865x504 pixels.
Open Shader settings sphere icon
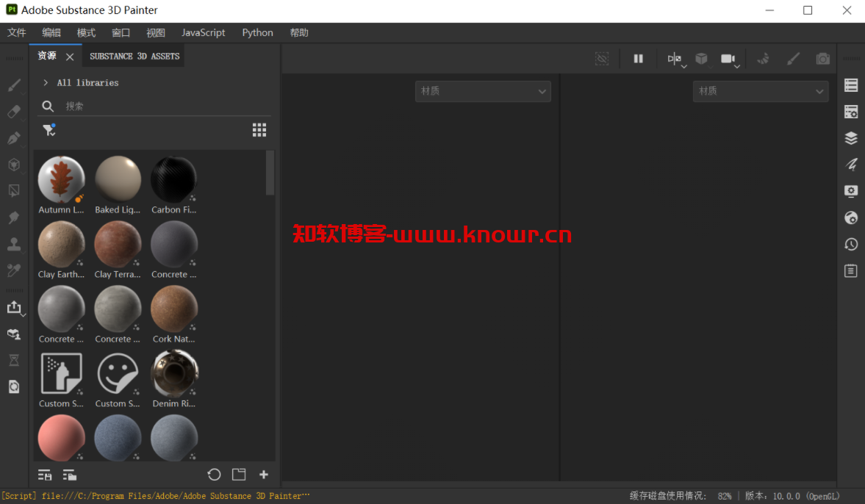coord(851,217)
